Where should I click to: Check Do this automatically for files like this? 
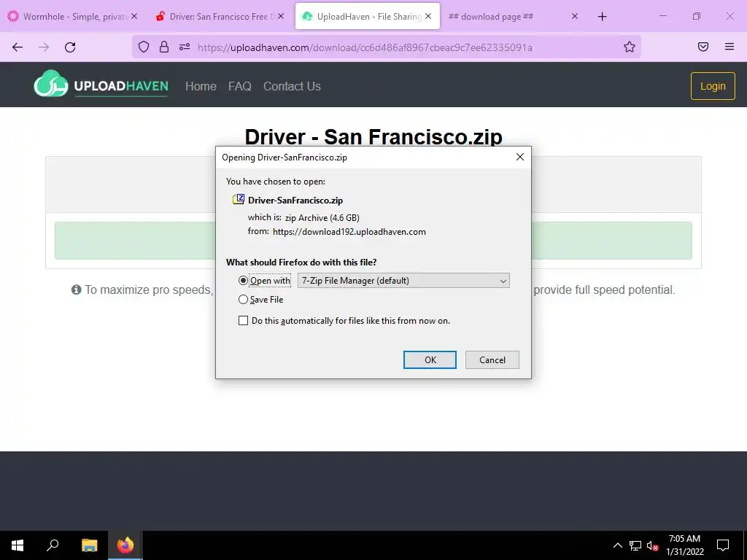coord(243,321)
